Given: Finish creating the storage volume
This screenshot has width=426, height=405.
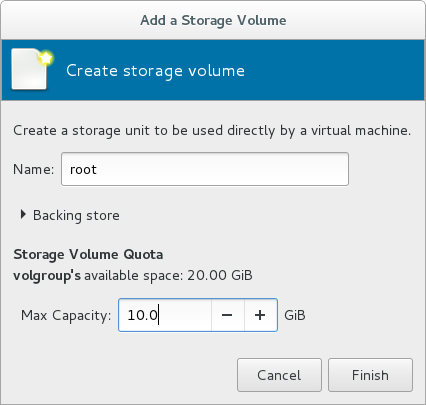Looking at the screenshot, I should pyautogui.click(x=370, y=375).
